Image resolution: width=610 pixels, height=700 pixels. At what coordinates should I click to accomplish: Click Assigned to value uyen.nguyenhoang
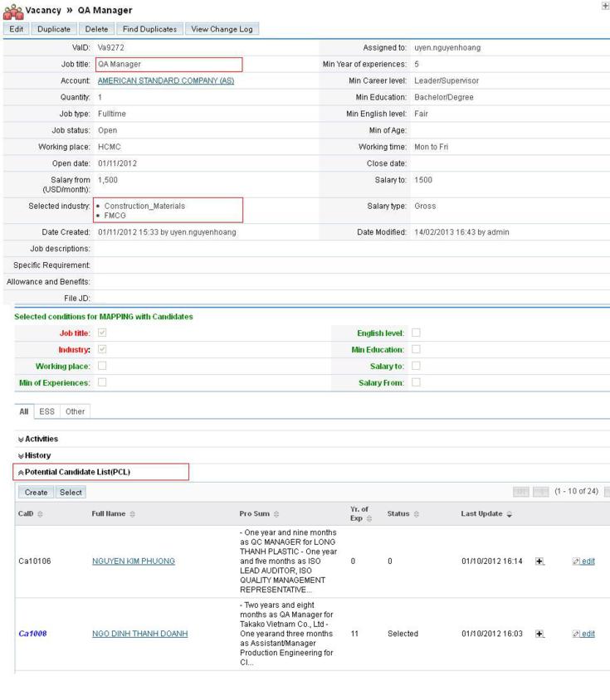point(447,48)
